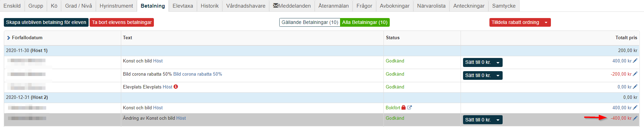Edit the -200,00 kr price pencil icon
644x127 pixels.
click(635, 74)
